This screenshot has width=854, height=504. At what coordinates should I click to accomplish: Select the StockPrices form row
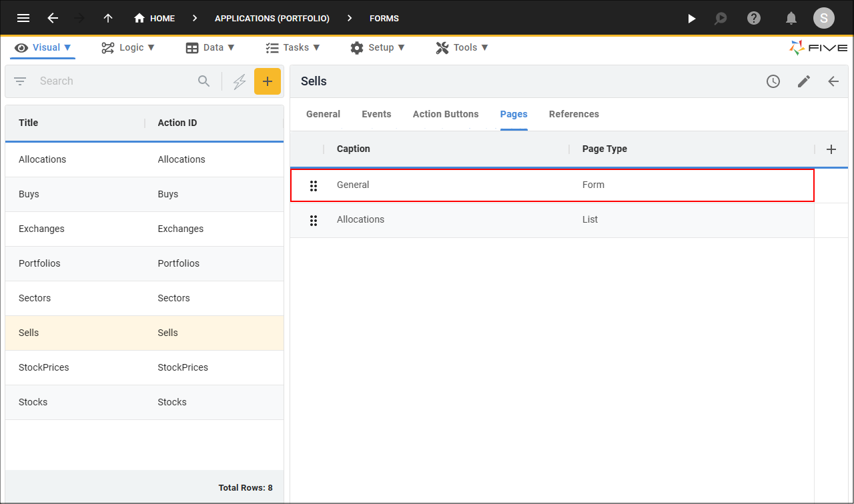point(144,367)
